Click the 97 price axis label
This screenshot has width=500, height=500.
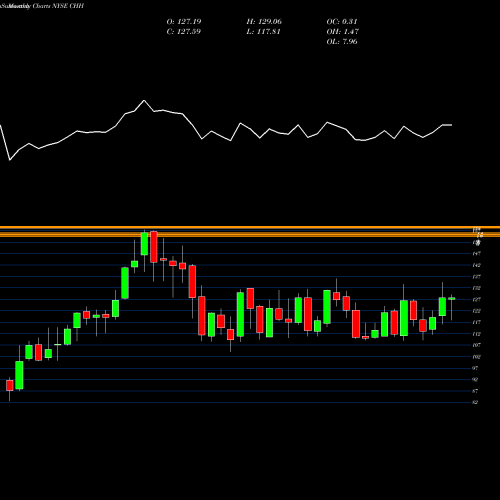[x=475, y=368]
